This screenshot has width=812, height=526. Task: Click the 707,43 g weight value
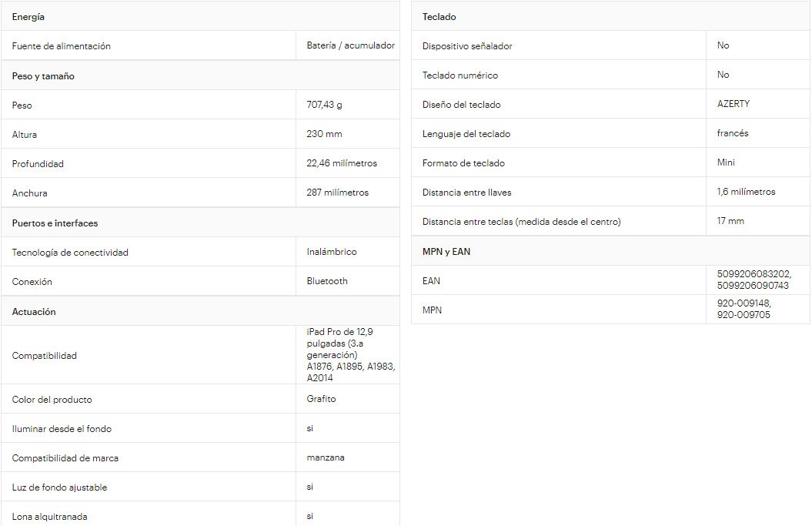pos(324,105)
